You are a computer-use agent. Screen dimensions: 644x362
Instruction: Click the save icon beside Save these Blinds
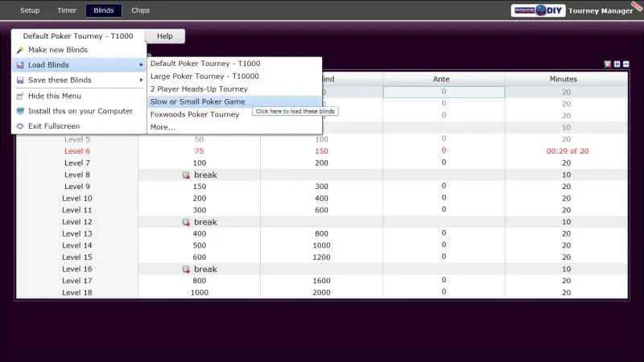(19, 80)
